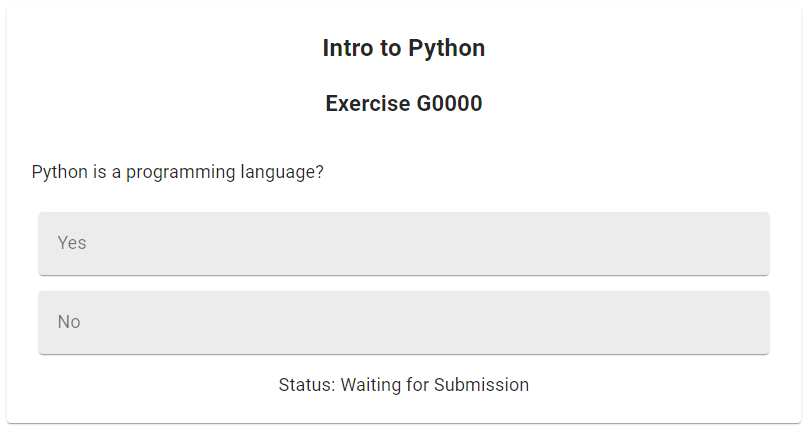Answer No to the programming language question
The height and width of the screenshot is (432, 808).
point(403,322)
